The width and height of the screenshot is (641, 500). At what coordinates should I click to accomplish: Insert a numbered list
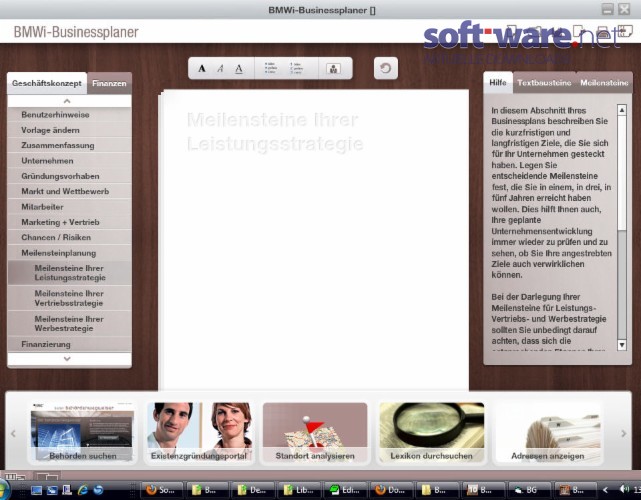[x=296, y=68]
